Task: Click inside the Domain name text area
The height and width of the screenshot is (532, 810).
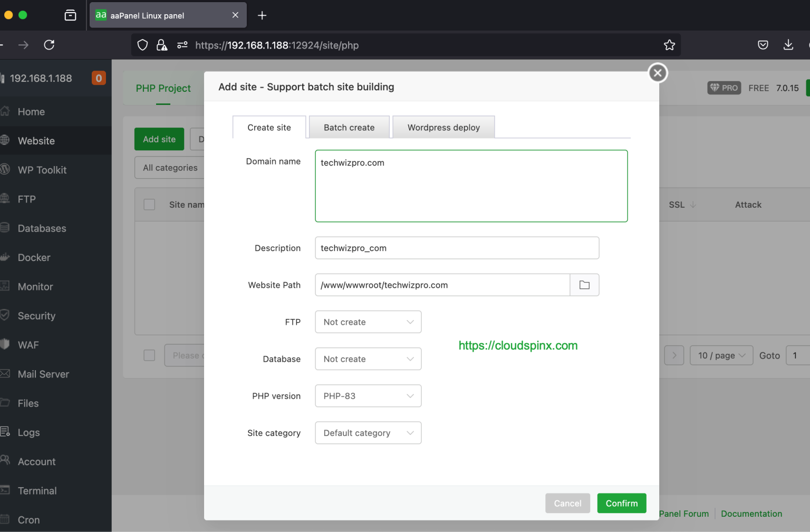Action: (x=471, y=186)
